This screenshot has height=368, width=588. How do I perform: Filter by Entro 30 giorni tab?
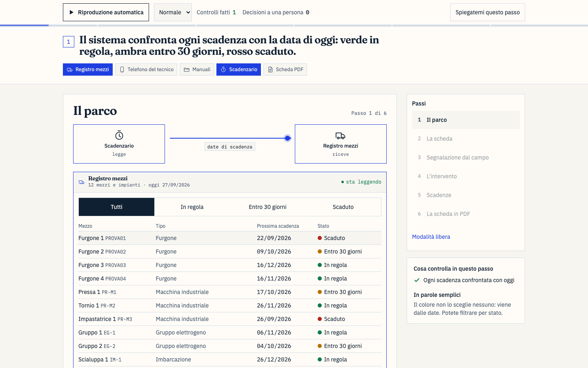267,207
